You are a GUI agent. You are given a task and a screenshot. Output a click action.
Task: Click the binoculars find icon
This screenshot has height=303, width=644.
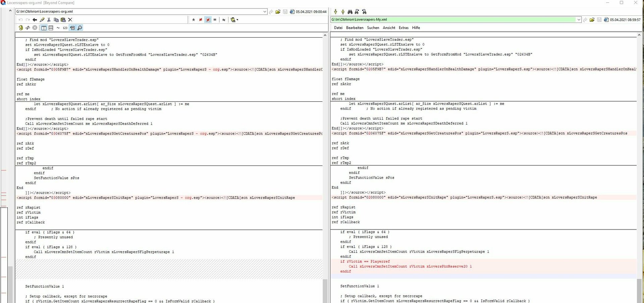[x=350, y=12]
